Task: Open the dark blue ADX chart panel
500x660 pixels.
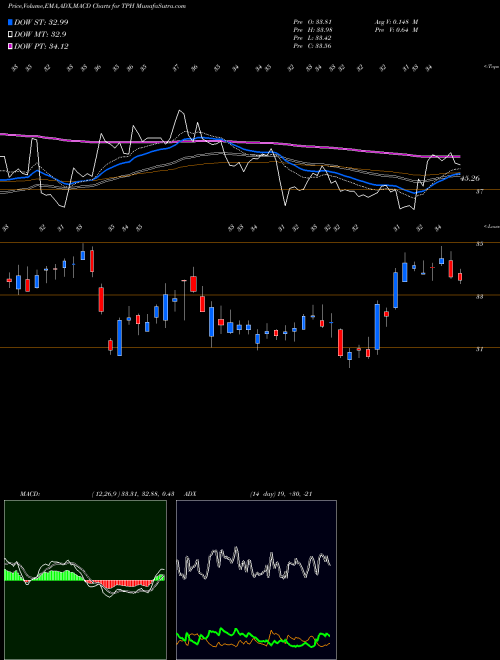Action: (256, 580)
